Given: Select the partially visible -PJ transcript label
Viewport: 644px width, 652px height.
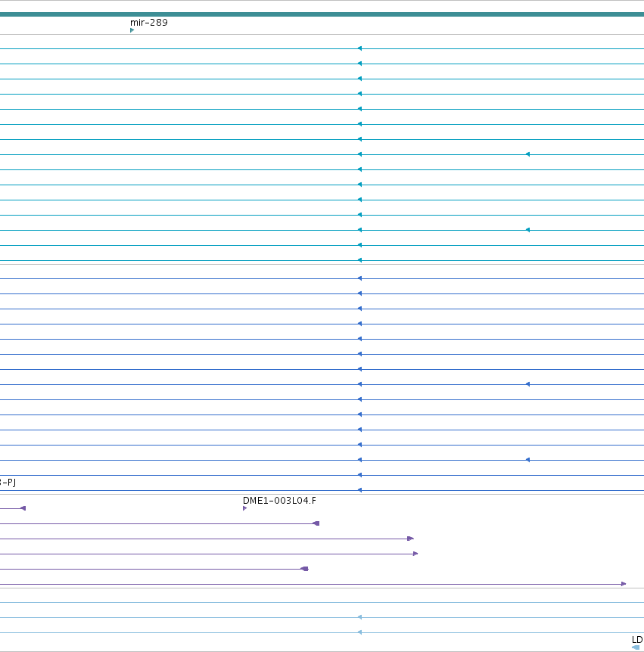Looking at the screenshot, I should coord(8,483).
